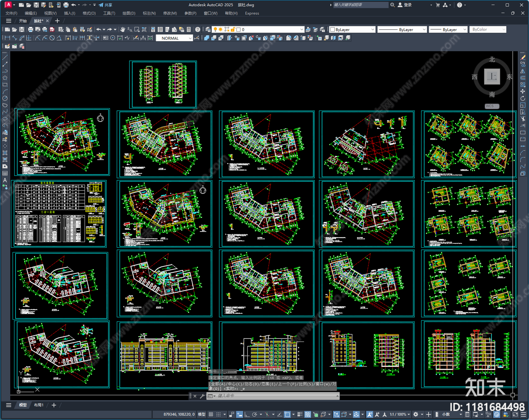Click the ViewCube top face 上

tap(492, 77)
